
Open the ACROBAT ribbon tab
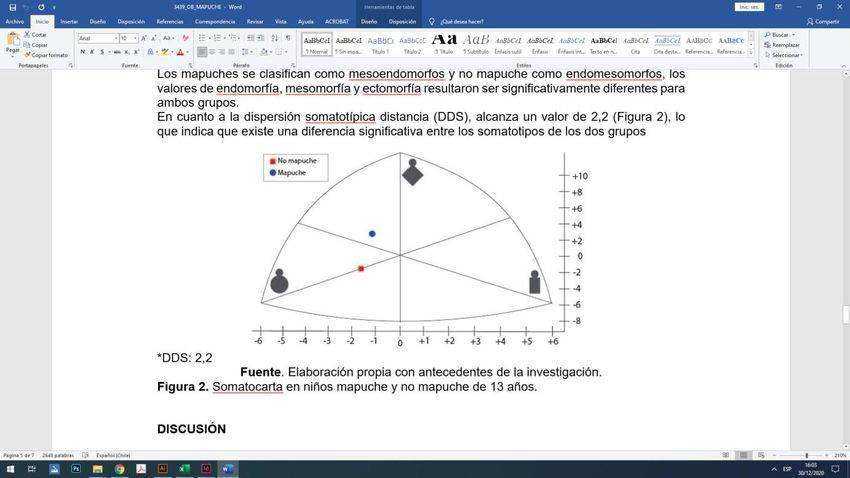tap(337, 22)
